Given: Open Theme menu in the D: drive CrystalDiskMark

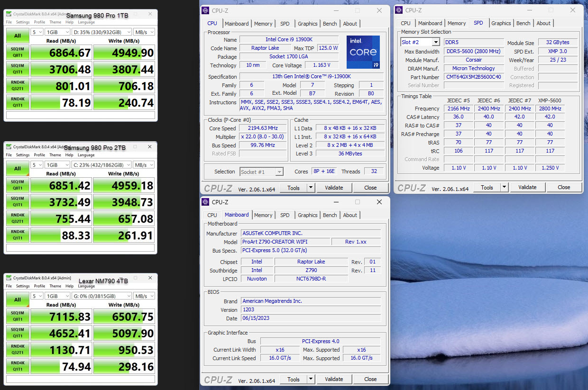Looking at the screenshot, I should [55, 22].
